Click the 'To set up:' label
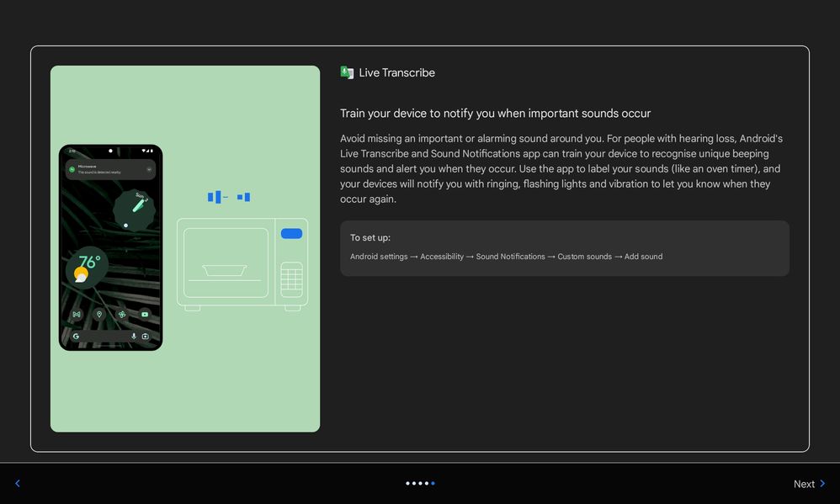This screenshot has width=840, height=504. coord(370,238)
